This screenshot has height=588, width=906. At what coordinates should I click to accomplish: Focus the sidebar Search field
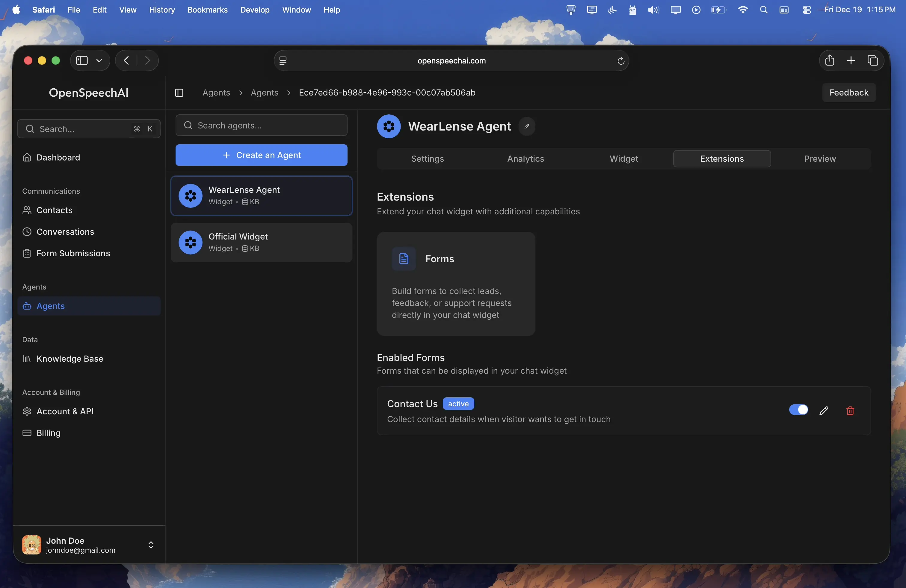coord(89,129)
